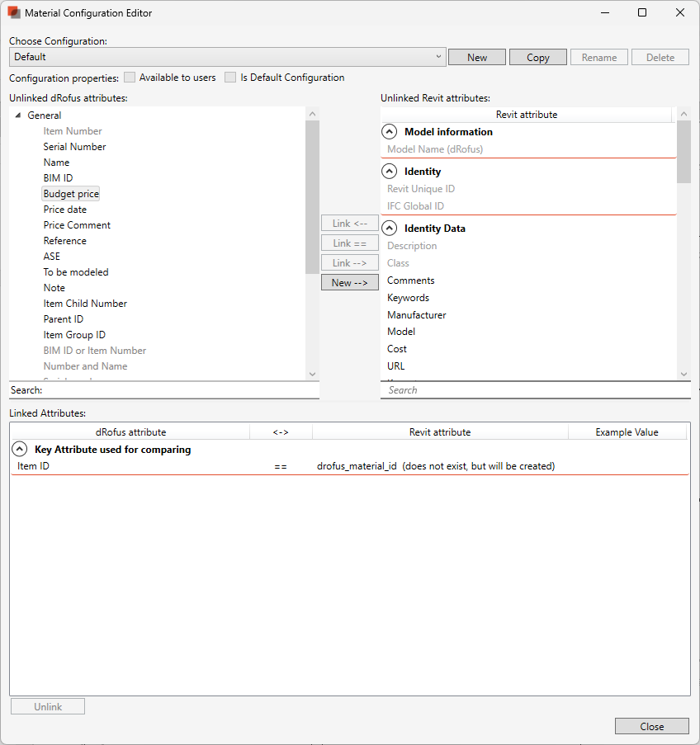The height and width of the screenshot is (745, 700).
Task: Select Budget price dRofus attribute
Action: [71, 194]
